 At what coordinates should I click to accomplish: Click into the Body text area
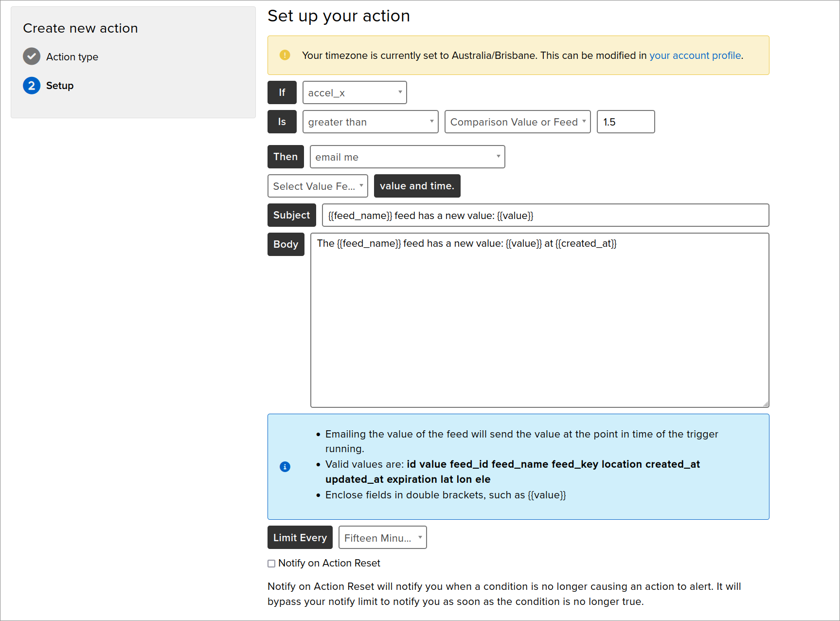point(540,320)
